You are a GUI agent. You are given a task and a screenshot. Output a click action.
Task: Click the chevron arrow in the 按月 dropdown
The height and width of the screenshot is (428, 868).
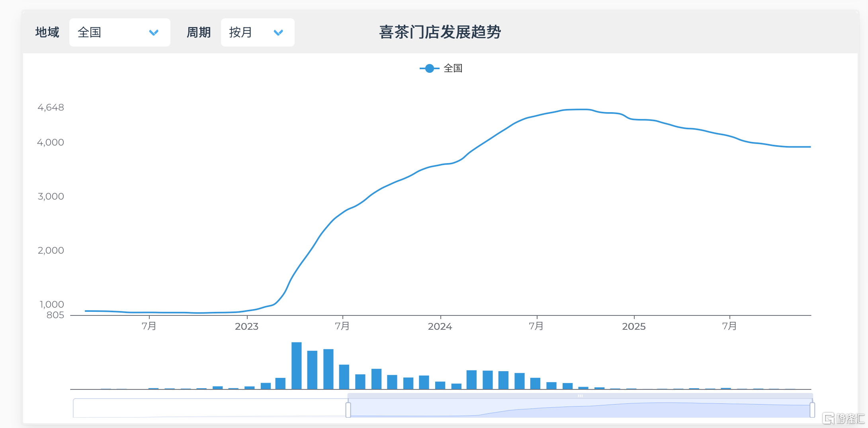click(278, 33)
